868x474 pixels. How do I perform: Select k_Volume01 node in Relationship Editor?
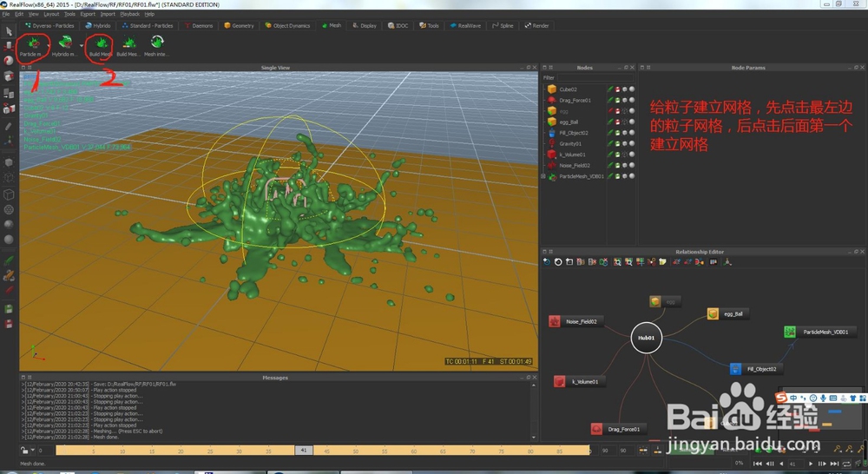(x=579, y=381)
